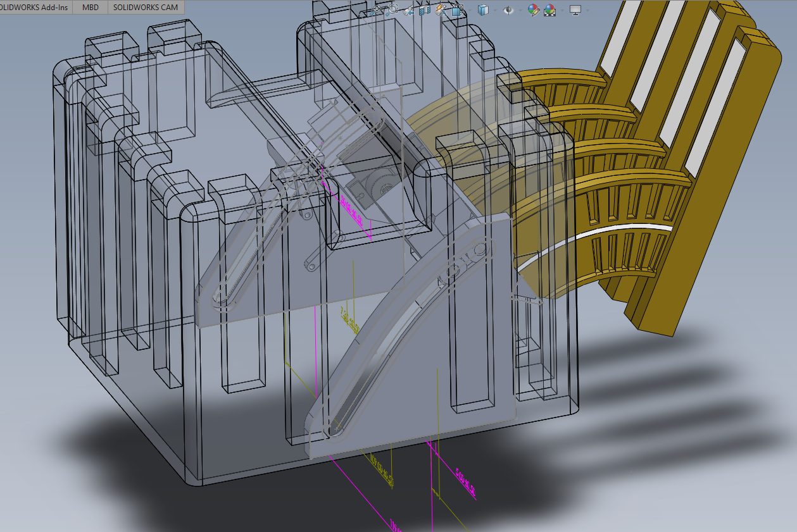Open the SOLIDWORKS CAM tab
Viewport: 797px width, 532px height.
click(x=146, y=8)
